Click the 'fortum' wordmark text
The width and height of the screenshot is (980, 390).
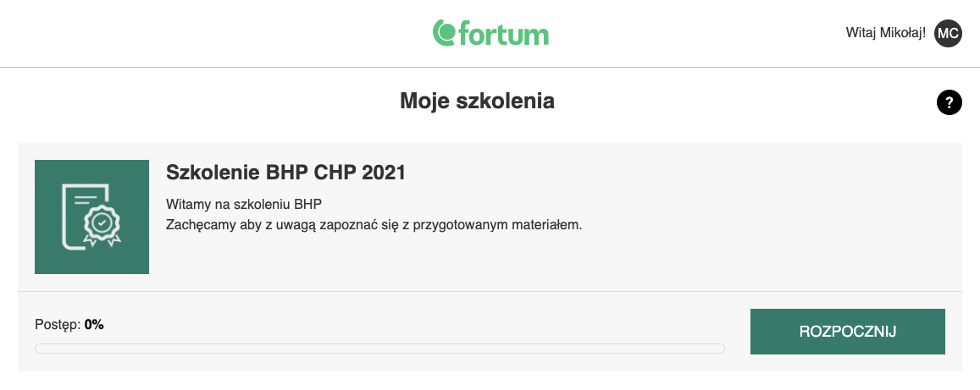coord(504,35)
